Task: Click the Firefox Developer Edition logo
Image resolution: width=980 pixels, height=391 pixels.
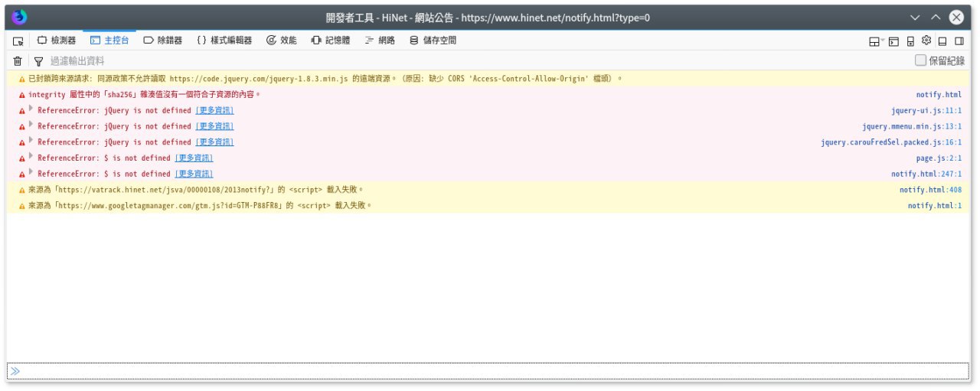Action: (x=20, y=17)
